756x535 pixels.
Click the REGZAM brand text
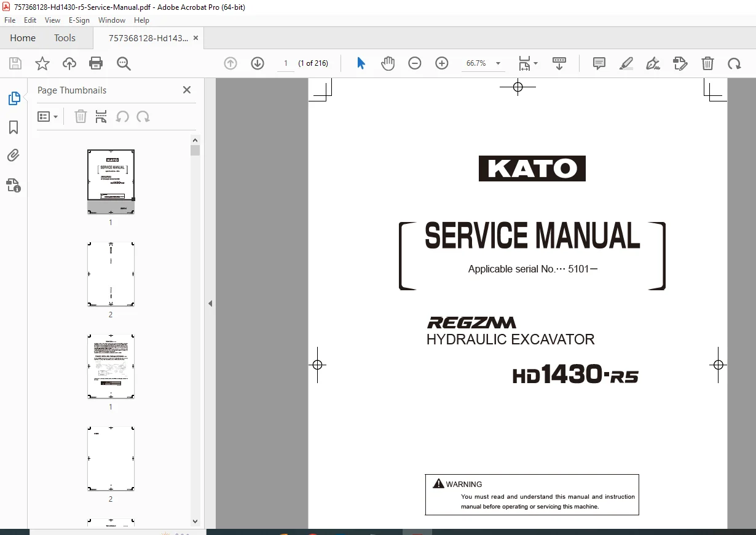click(x=472, y=322)
